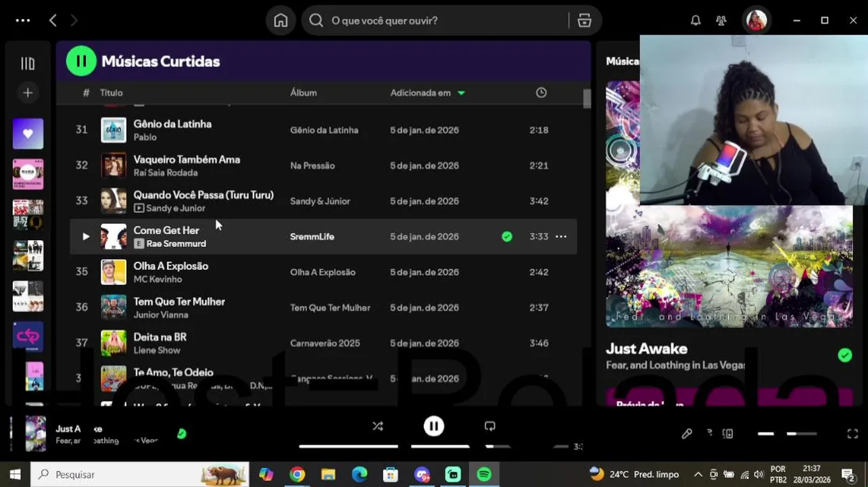Viewport: 868px width, 487px height.
Task: Open the Browse icon beside the search field
Action: (x=585, y=20)
